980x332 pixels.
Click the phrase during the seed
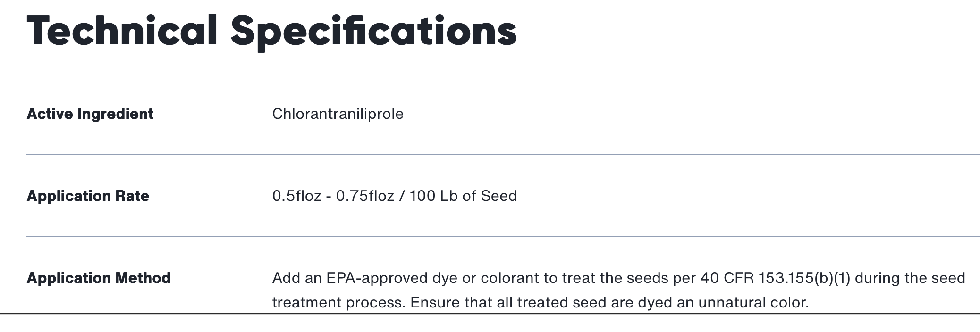910,278
